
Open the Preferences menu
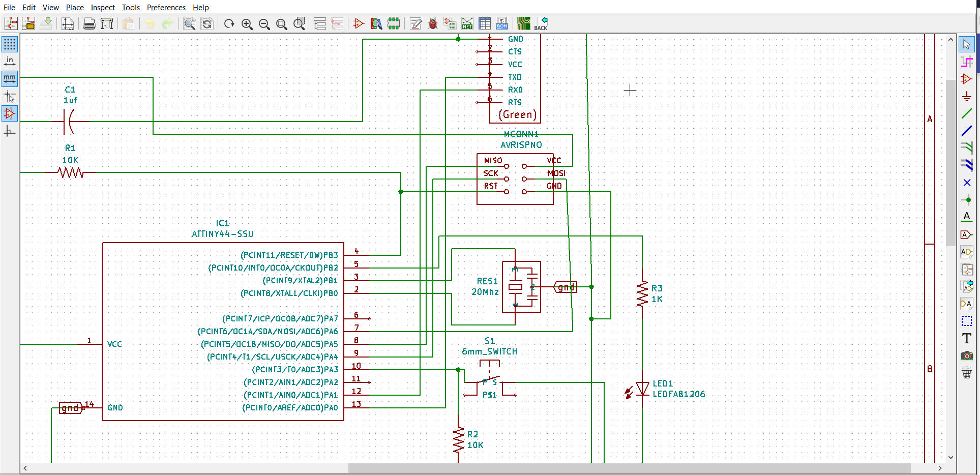(166, 8)
